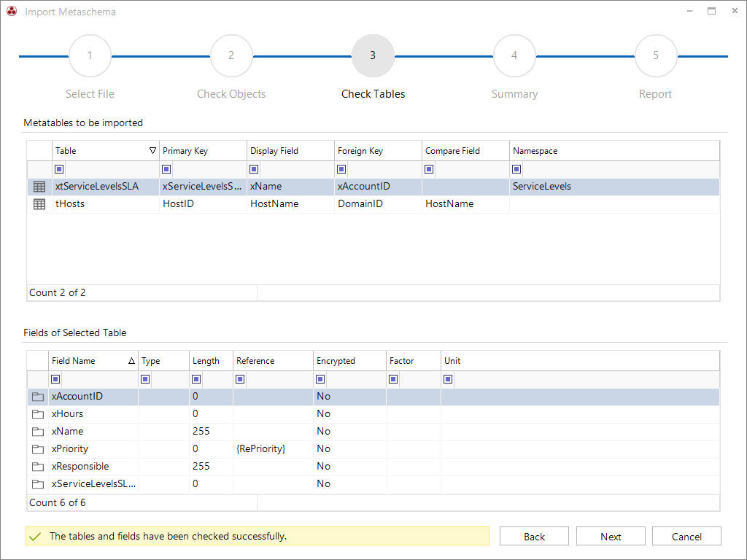Sort by the Factor column header
The image size is (747, 560).
(414, 361)
